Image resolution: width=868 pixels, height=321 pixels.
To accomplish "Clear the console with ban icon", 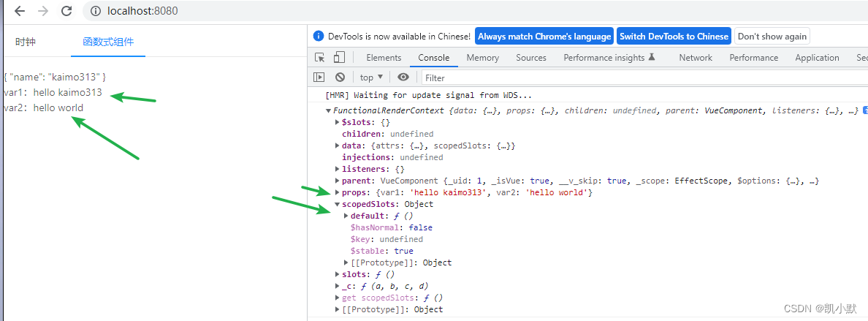I will click(x=340, y=77).
